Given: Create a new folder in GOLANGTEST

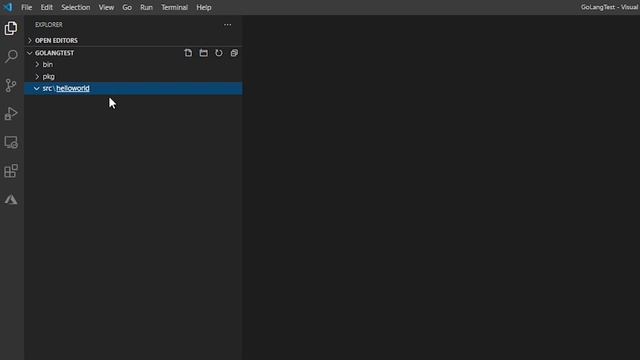Looking at the screenshot, I should (203, 53).
